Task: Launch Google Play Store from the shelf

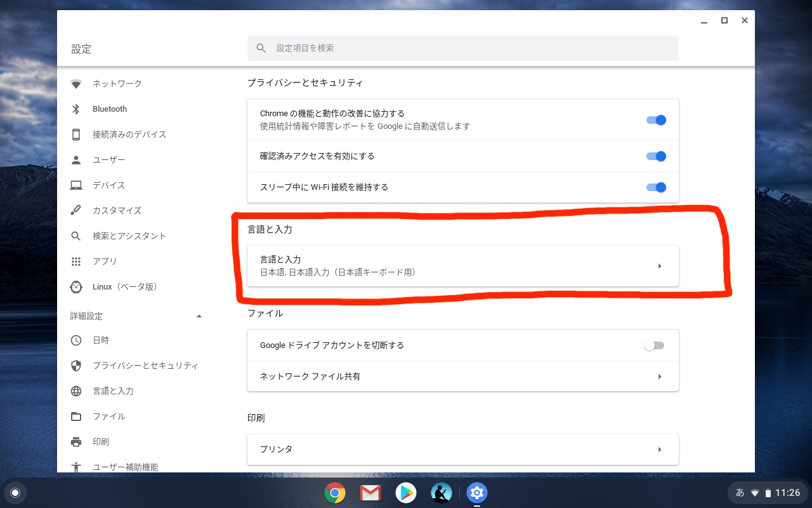Action: pyautogui.click(x=406, y=493)
